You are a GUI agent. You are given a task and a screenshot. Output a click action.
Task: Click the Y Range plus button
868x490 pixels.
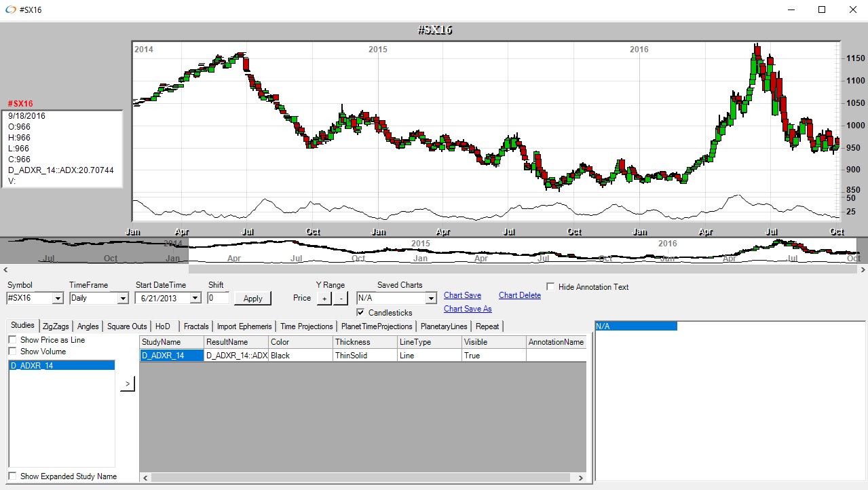324,299
